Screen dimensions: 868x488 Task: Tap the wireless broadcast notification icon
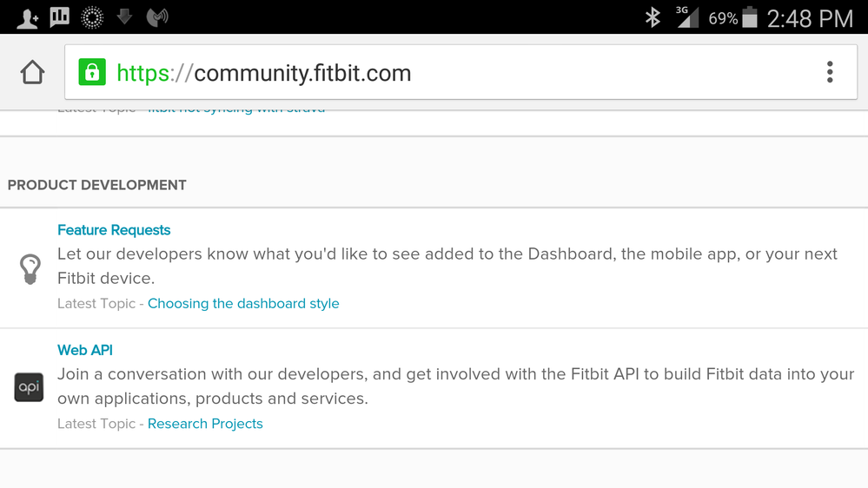pyautogui.click(x=157, y=16)
